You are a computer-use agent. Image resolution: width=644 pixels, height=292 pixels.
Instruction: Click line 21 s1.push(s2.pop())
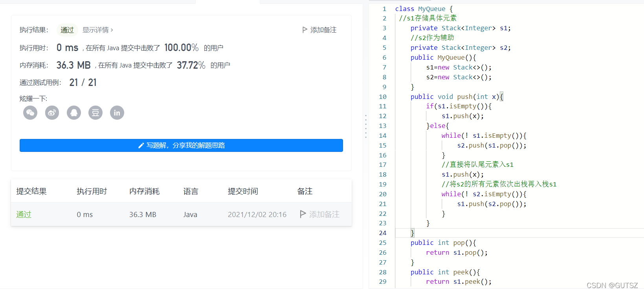coord(492,204)
